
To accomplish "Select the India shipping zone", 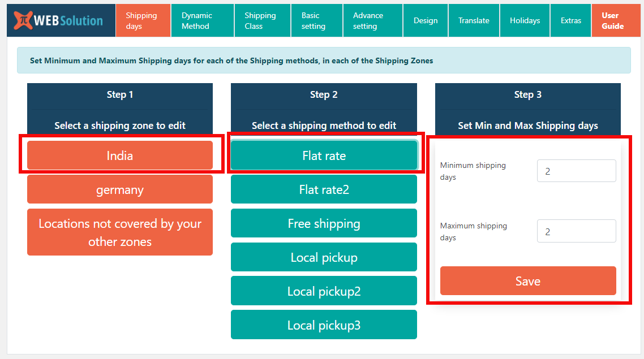I will (119, 154).
